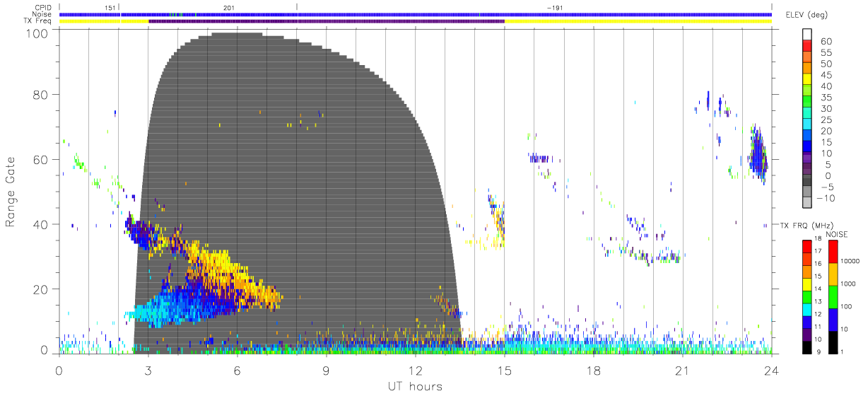Image resolution: width=868 pixels, height=401 pixels.
Task: Click the x-axis tick label '12'
Action: [x=416, y=370]
